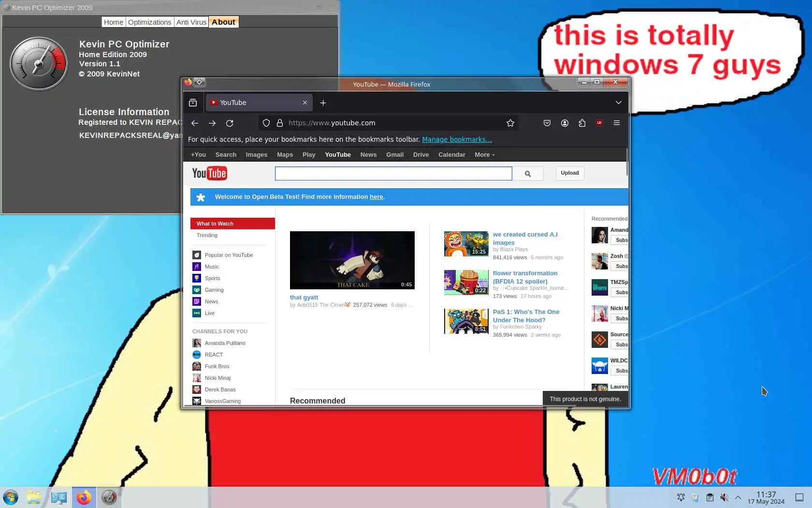The width and height of the screenshot is (812, 508).
Task: Click the YouTube search magnifier button
Action: [528, 174]
